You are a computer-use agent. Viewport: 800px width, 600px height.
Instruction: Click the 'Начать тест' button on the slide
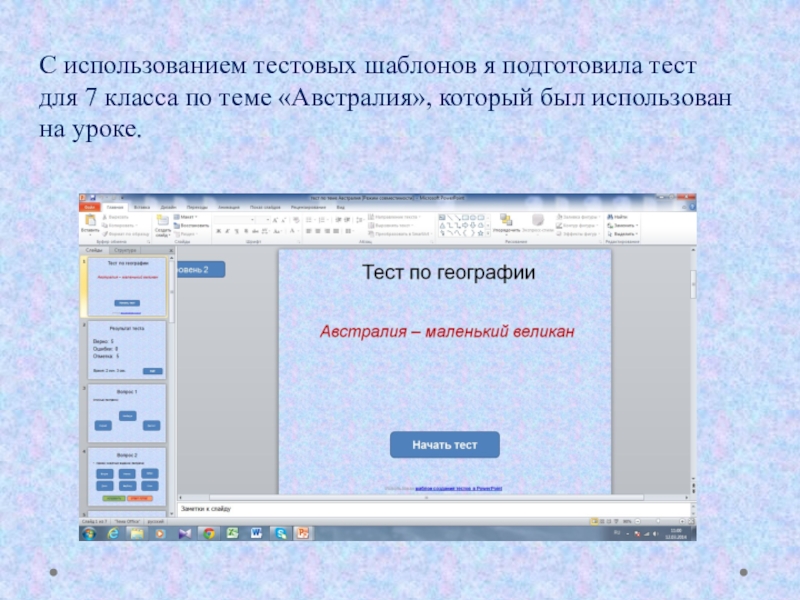click(444, 445)
